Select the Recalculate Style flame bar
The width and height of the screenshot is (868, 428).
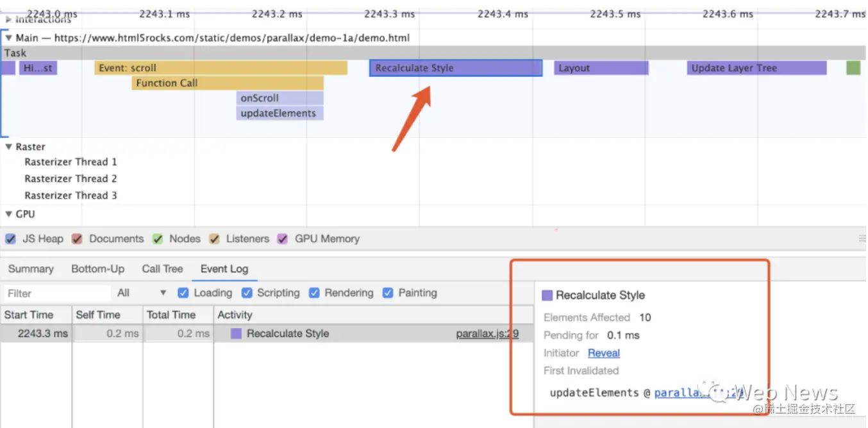coord(455,68)
